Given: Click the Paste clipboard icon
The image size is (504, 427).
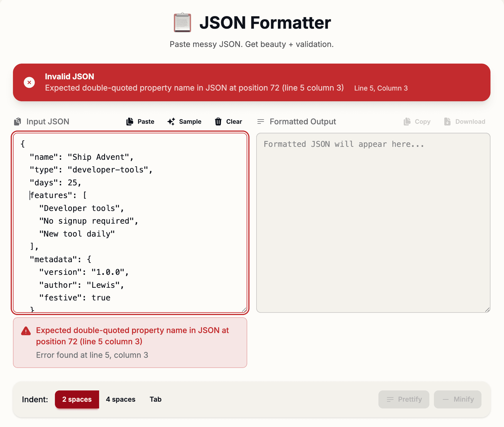Looking at the screenshot, I should point(130,122).
